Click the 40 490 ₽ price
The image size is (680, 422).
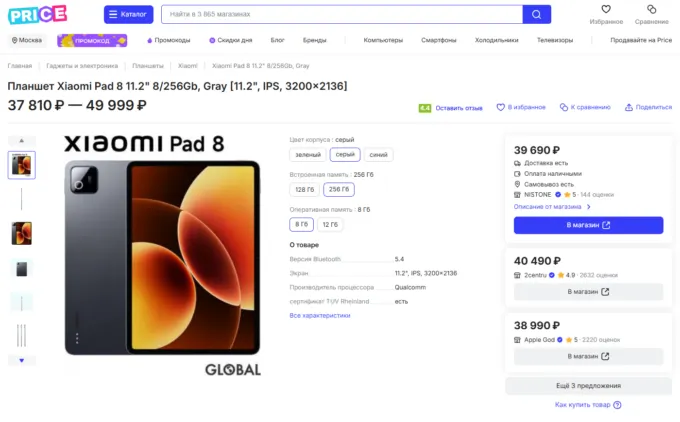(x=537, y=261)
